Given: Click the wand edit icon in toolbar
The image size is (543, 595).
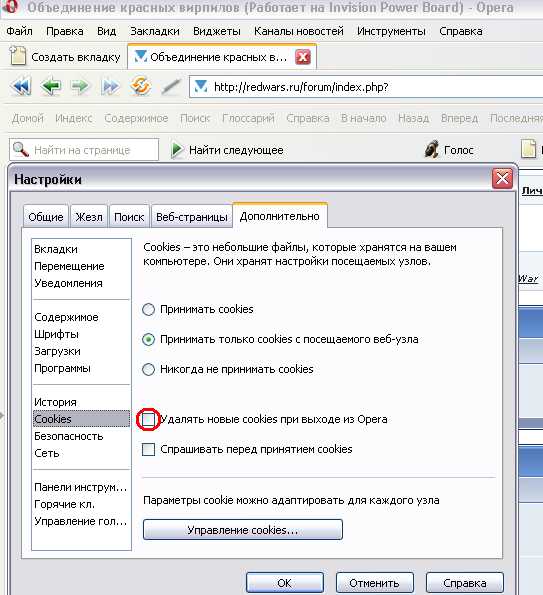Looking at the screenshot, I should point(171,87).
